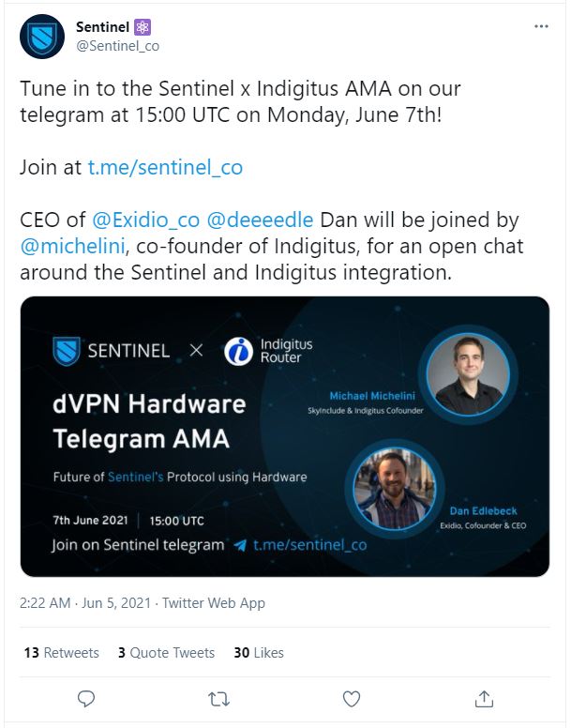View the 3 Quote Tweets list
This screenshot has height=728, width=571.
tap(166, 652)
